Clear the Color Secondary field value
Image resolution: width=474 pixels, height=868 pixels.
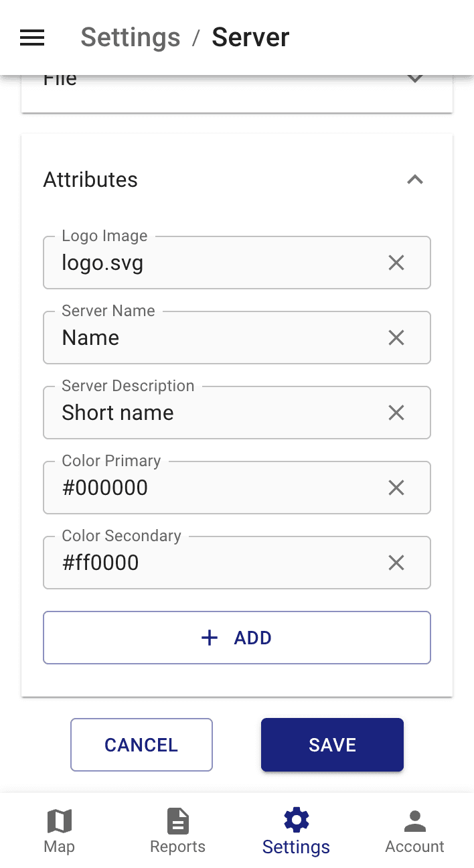[x=396, y=563]
